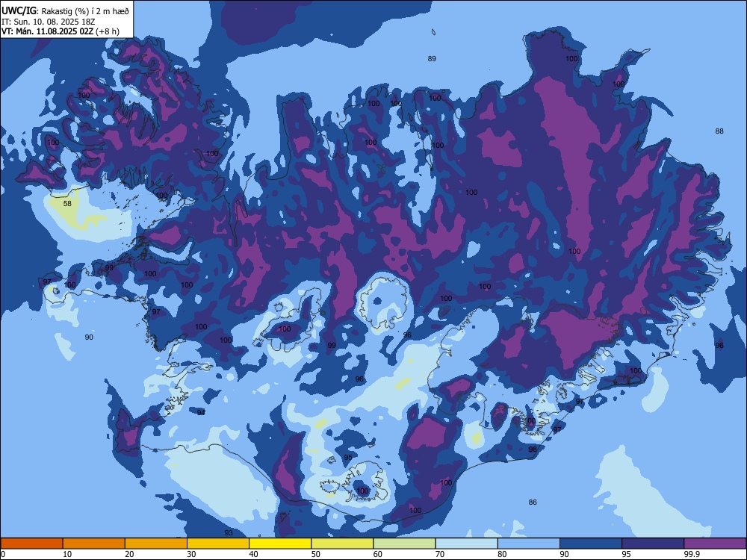Pick the light blue 80–90 legend swatch
This screenshot has height=560, width=747.
point(529,544)
